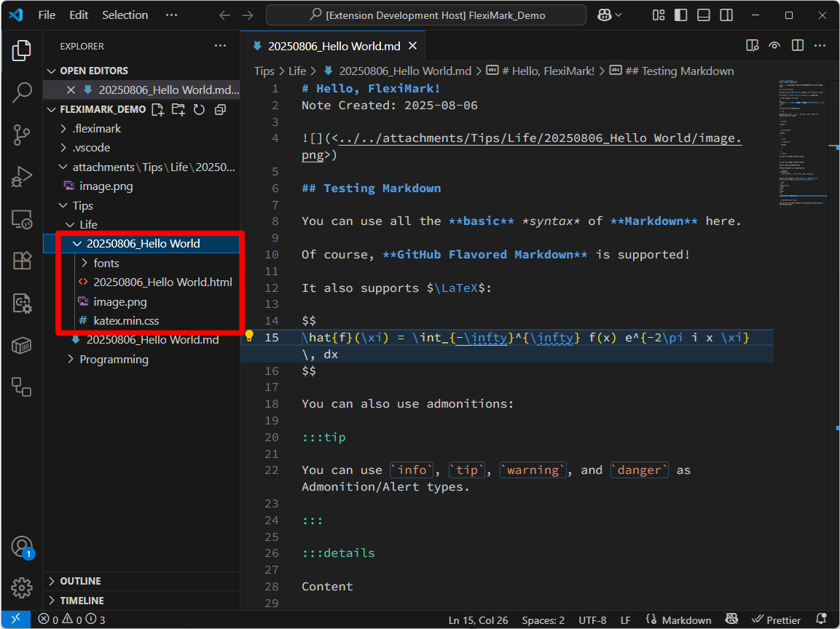This screenshot has width=840, height=629.
Task: Toggle the primary side bar
Action: pos(681,15)
